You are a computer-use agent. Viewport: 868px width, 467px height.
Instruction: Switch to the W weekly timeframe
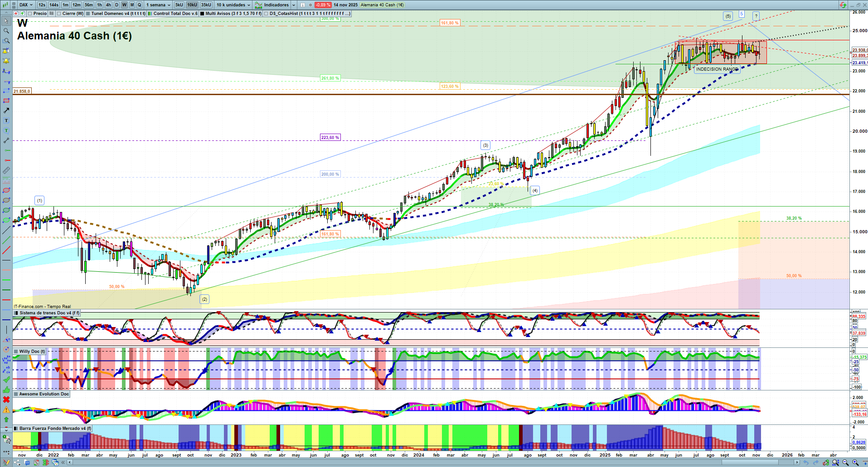124,5
